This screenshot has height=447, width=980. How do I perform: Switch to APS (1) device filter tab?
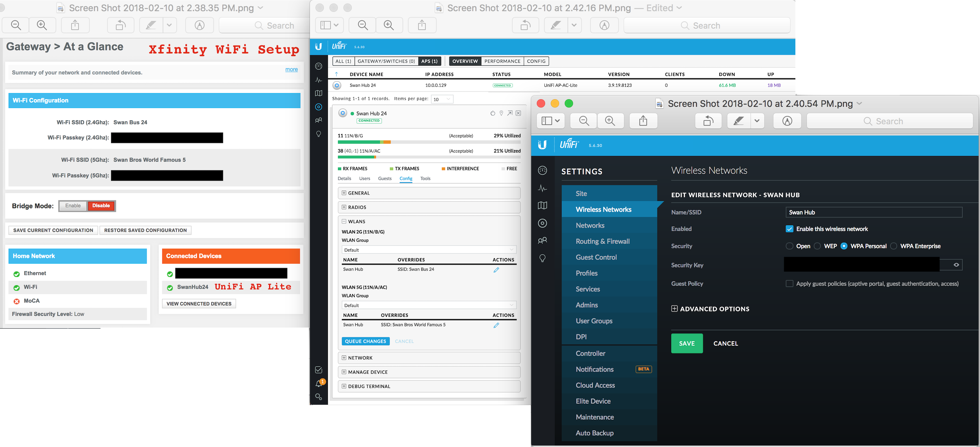[x=429, y=61]
